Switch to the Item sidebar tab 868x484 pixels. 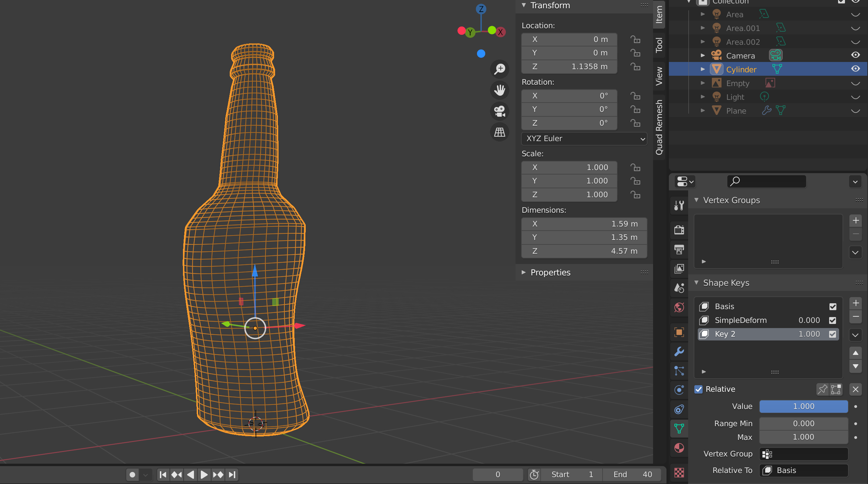(x=659, y=14)
